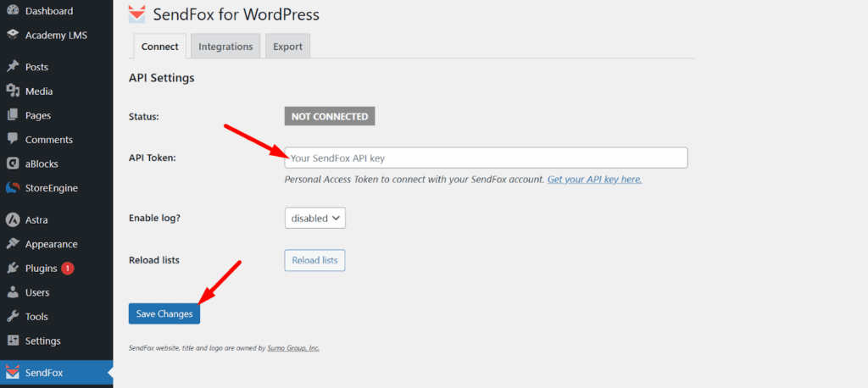Open the Enable log dropdown
Screen dimensions: 868x388
coord(315,218)
